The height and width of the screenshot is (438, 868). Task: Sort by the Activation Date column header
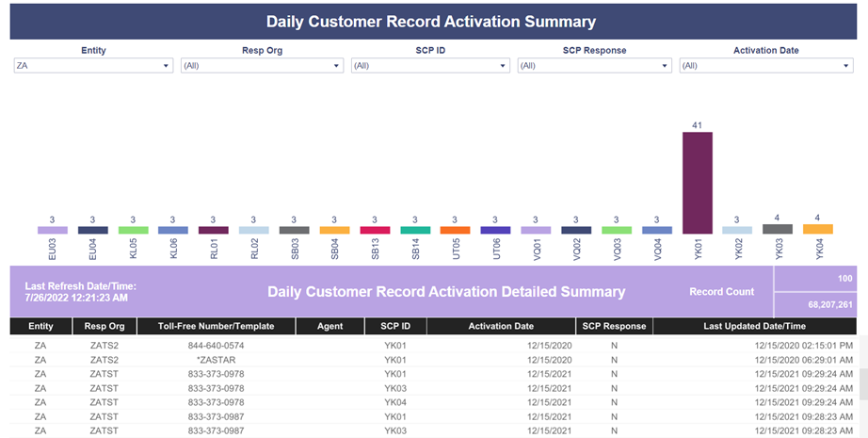tap(501, 326)
